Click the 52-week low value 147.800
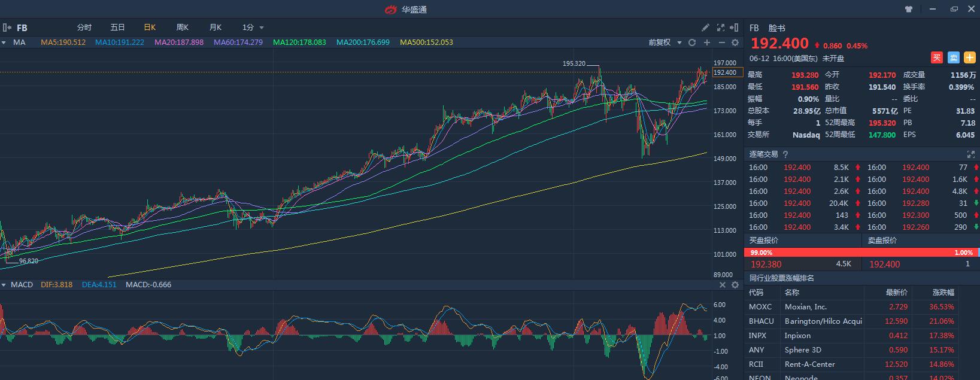The width and height of the screenshot is (980, 380). point(882,135)
